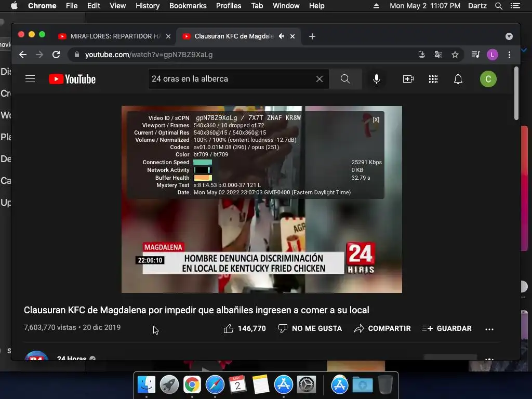The image size is (532, 399).
Task: Mute tab via speaker icon on Clausuran tab
Action: (x=281, y=36)
